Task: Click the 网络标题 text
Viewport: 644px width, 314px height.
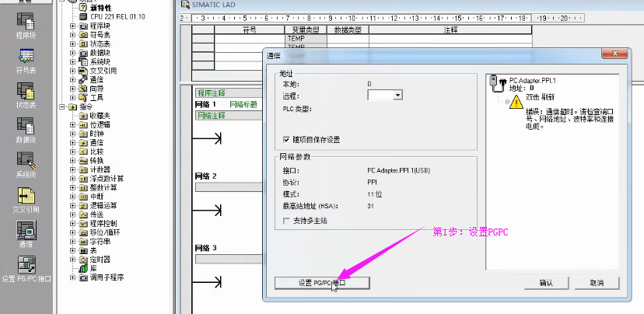Action: click(x=243, y=105)
